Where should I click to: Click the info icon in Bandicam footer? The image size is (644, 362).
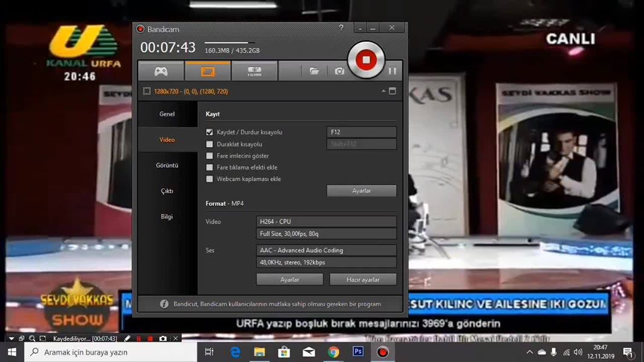click(x=164, y=304)
